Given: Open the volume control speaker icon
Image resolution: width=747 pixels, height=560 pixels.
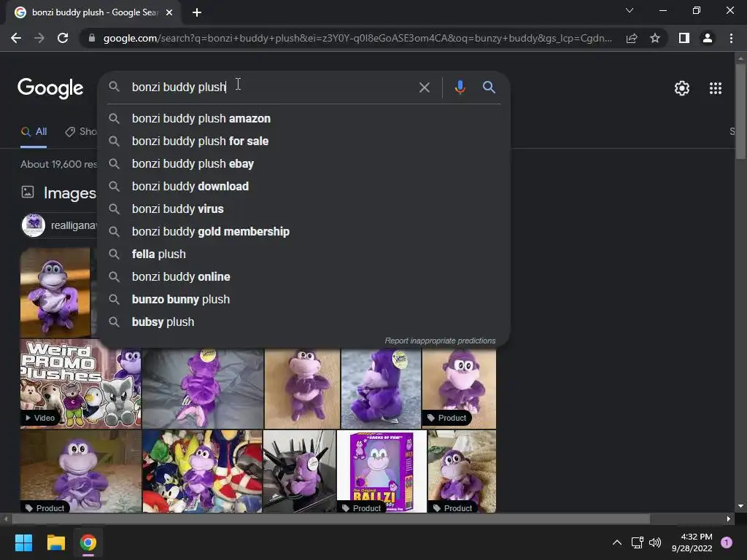Looking at the screenshot, I should [656, 542].
